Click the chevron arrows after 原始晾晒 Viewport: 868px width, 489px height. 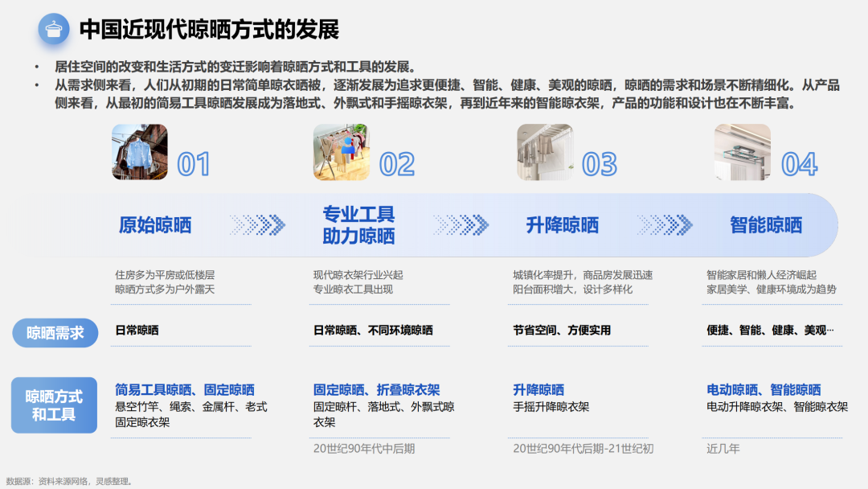click(x=257, y=225)
